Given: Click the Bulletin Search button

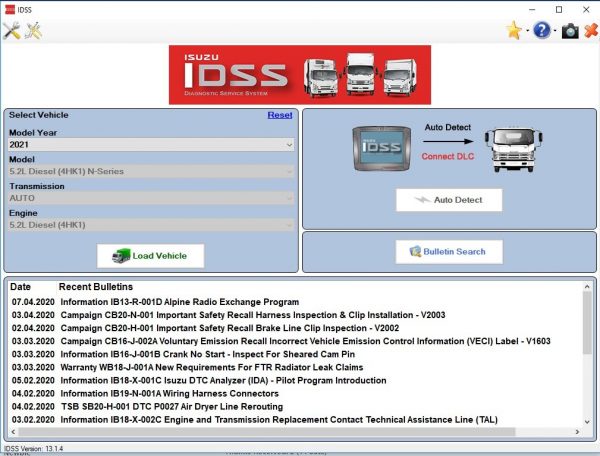Looking at the screenshot, I should pos(449,252).
